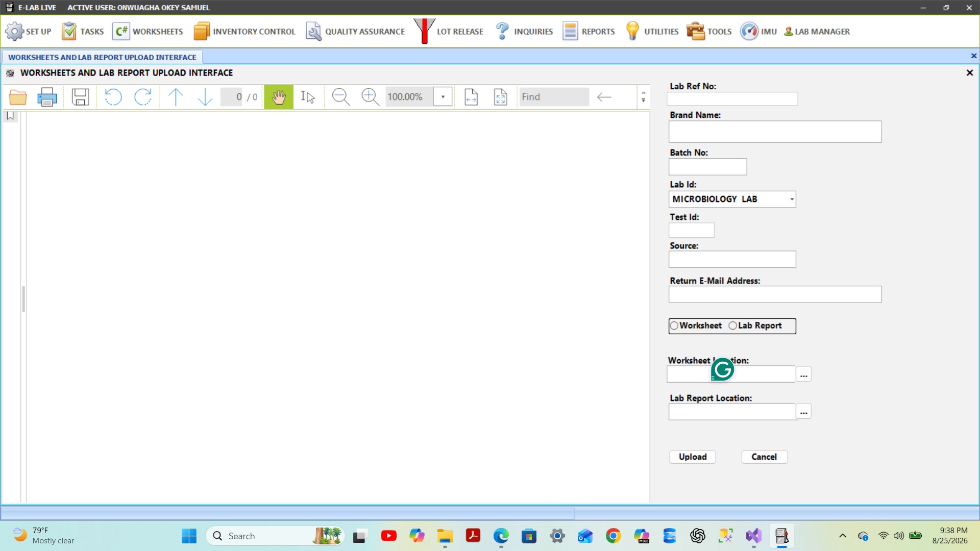The image size is (980, 551).
Task: Expand the viewer toolbar overflow options
Action: coord(643,97)
